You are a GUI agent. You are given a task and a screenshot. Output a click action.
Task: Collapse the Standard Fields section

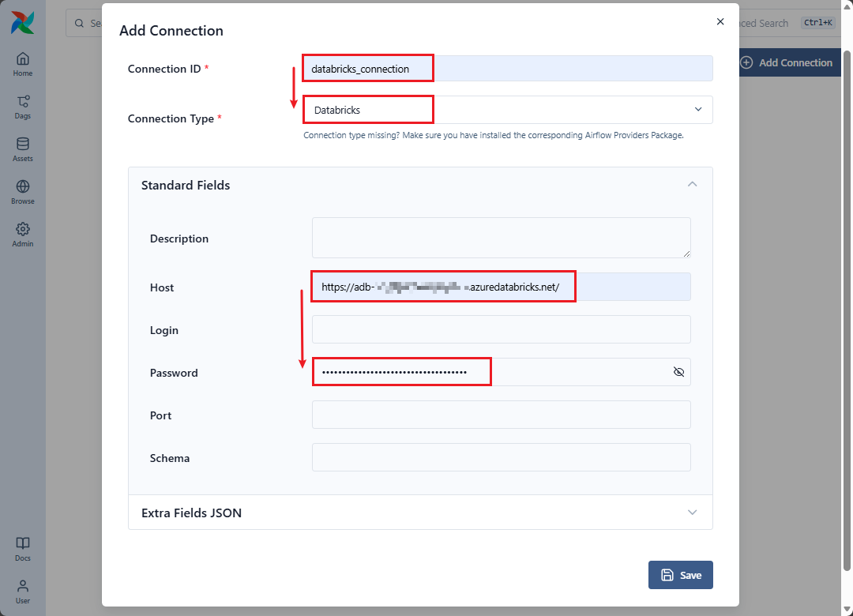692,184
